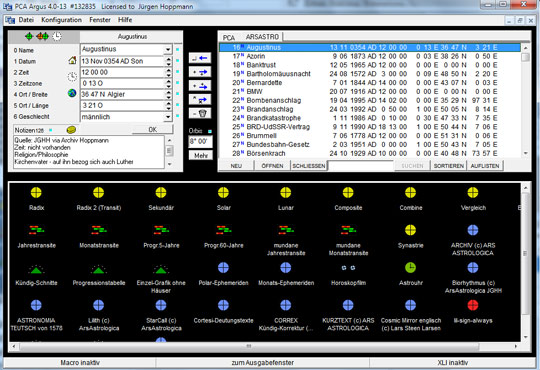Click the ÖFFNEN button

click(x=272, y=166)
